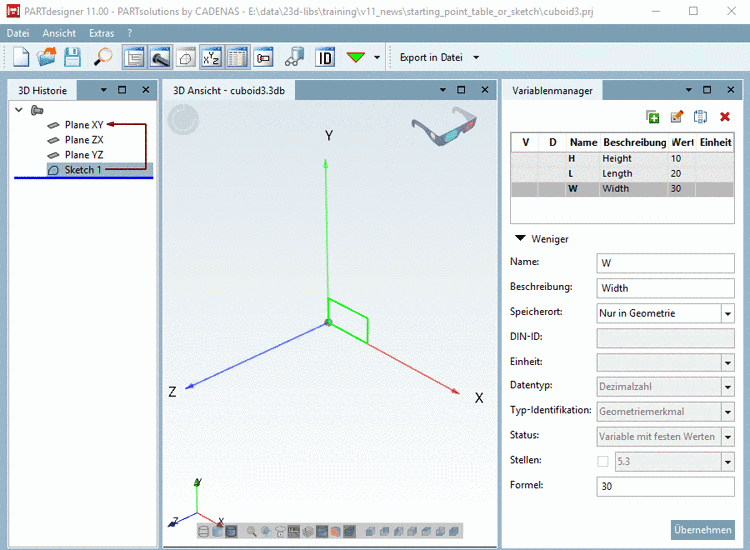This screenshot has width=750, height=550.
Task: Select Plane ZX in history tree
Action: 84,140
